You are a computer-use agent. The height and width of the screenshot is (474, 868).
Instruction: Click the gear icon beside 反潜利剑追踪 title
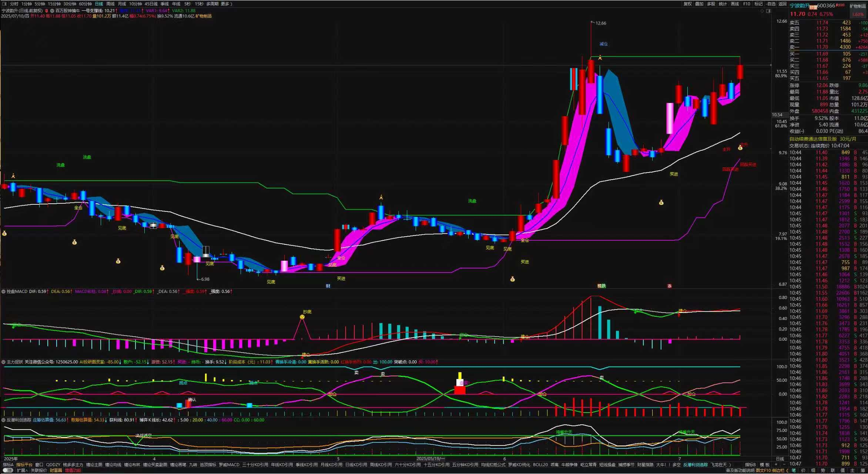[3, 420]
